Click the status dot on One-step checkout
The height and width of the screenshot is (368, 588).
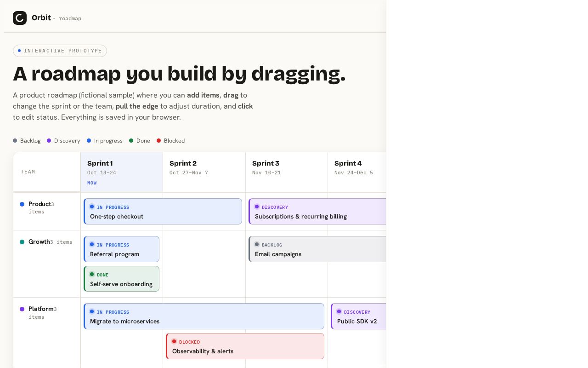pos(92,207)
